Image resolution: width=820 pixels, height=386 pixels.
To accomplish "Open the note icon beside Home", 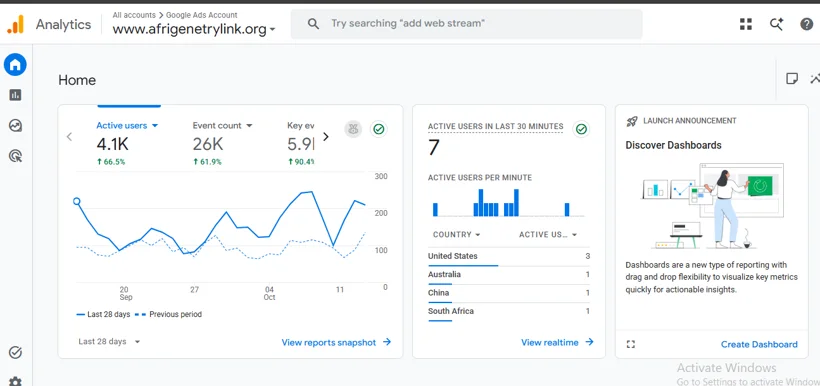I will 792,79.
